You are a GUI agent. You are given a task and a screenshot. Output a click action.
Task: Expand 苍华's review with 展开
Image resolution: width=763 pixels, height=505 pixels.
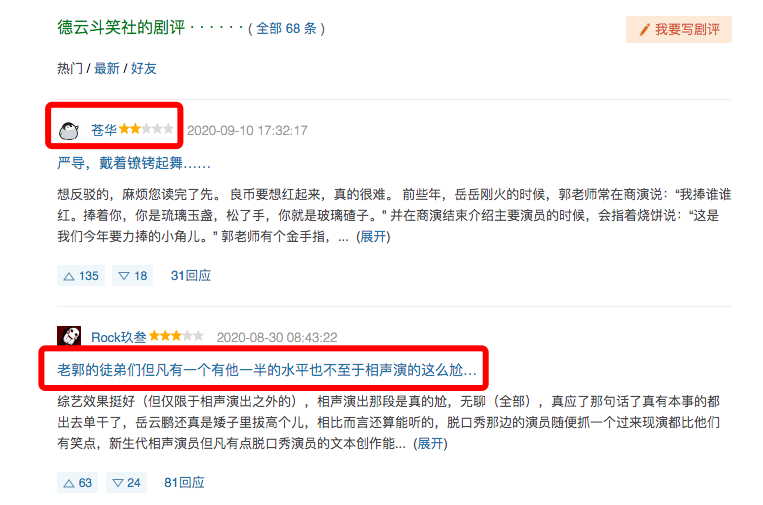pyautogui.click(x=373, y=236)
